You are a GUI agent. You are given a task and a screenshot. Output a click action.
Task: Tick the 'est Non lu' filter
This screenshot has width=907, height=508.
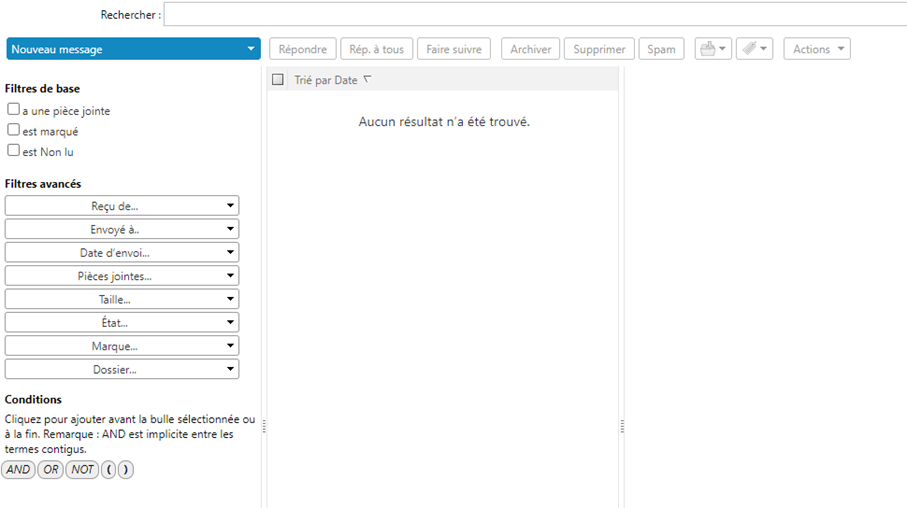click(x=14, y=151)
